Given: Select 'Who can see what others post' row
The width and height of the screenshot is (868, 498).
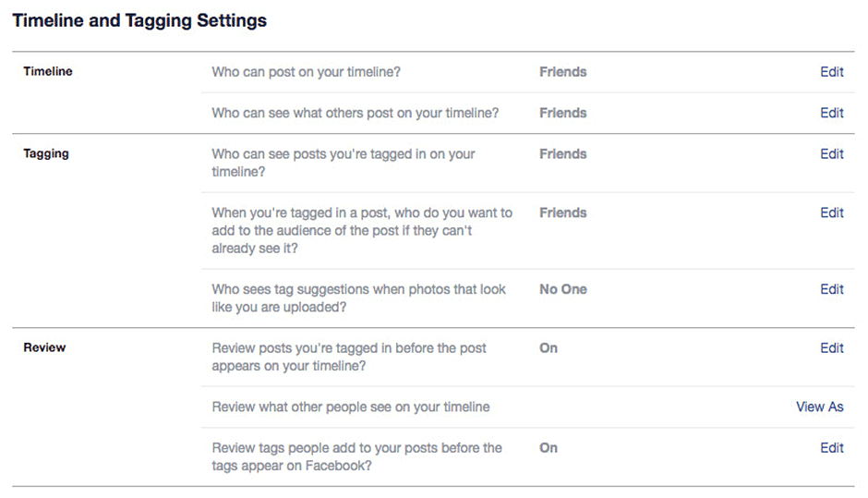Looking at the screenshot, I should 356,113.
